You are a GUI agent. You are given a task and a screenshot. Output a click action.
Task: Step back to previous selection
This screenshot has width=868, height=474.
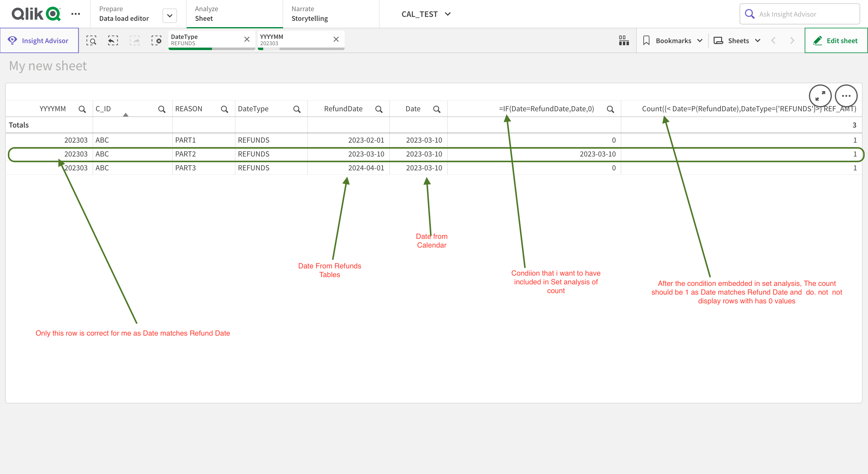pyautogui.click(x=112, y=40)
